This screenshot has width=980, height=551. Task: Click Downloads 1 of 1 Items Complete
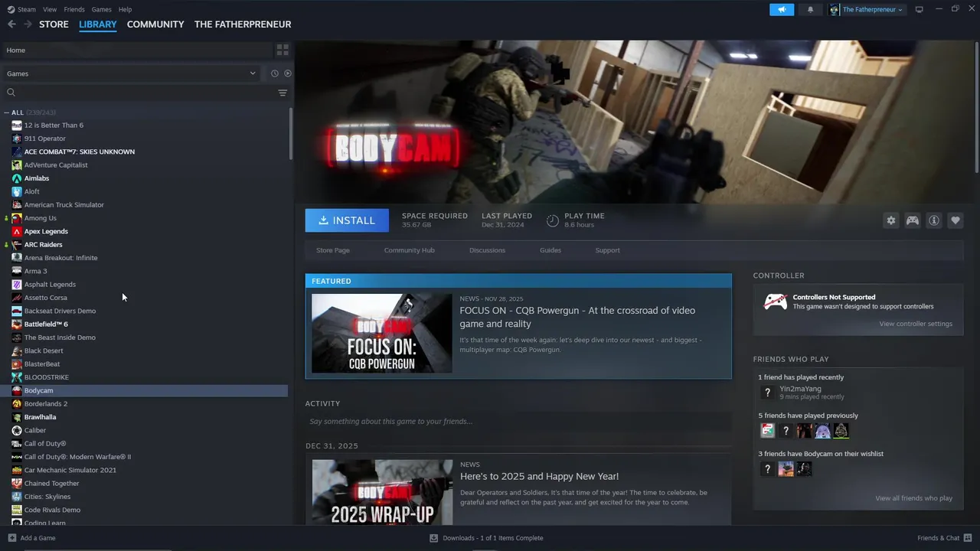tap(492, 538)
